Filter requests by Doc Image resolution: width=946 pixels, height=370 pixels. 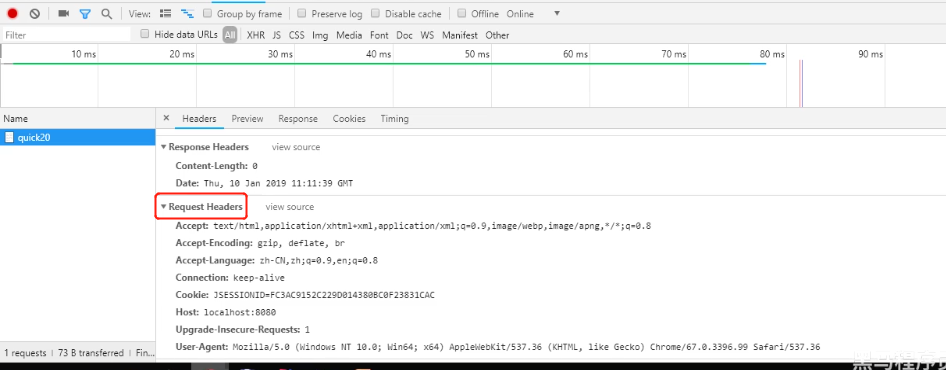(x=404, y=35)
